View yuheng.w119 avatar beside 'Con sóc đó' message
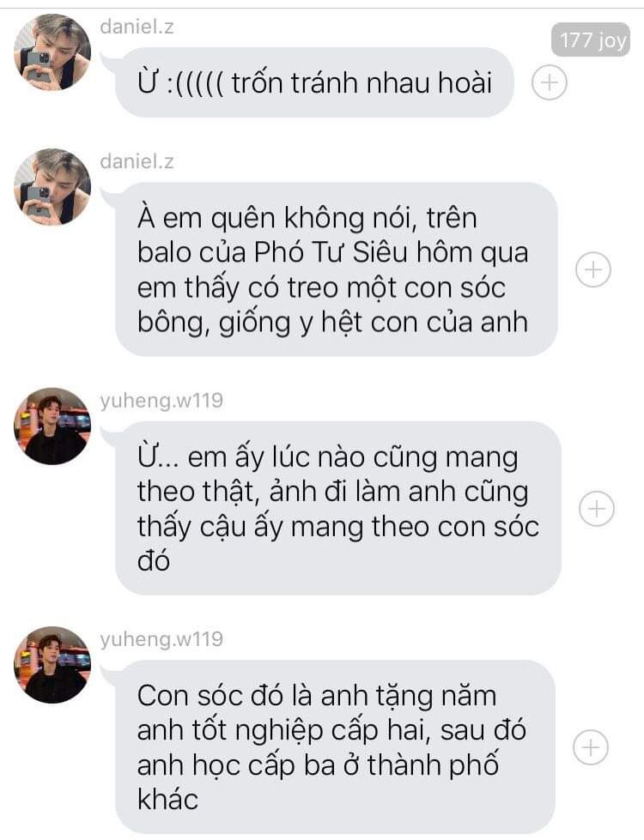This screenshot has height=840, width=644. (52, 665)
